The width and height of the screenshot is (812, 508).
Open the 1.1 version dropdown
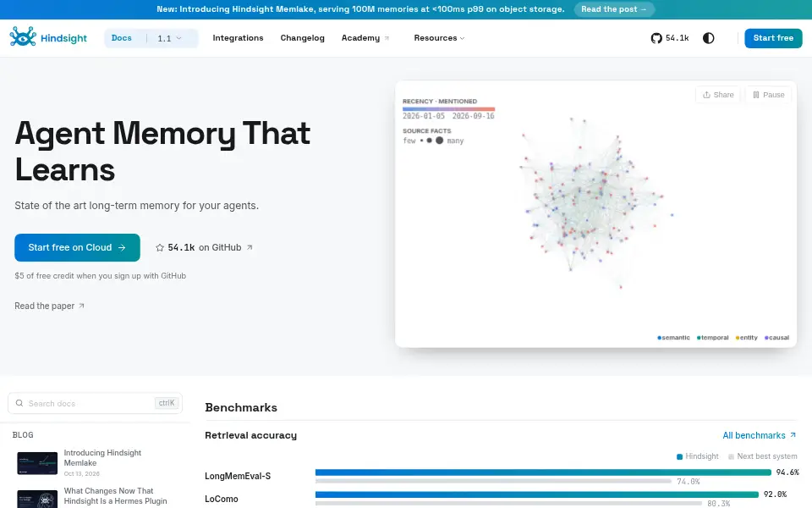point(169,38)
